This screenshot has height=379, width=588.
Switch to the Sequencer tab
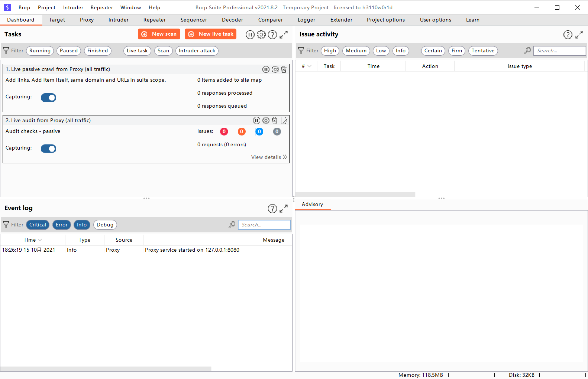[194, 20]
